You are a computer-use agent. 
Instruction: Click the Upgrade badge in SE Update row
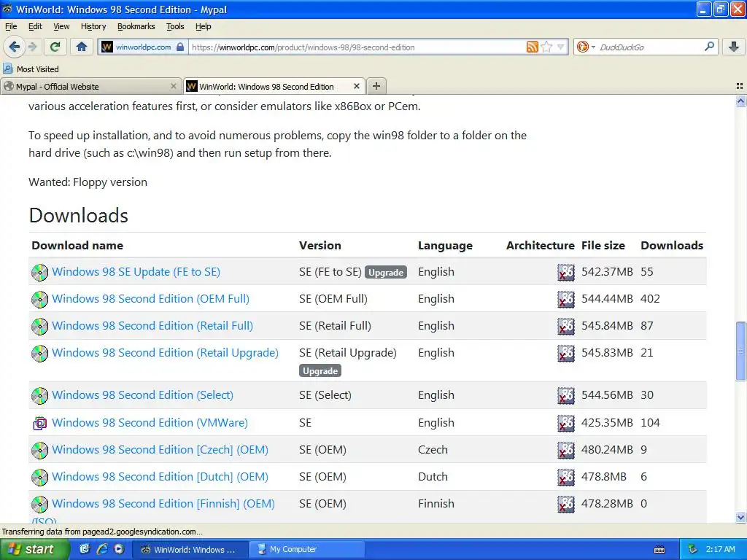(386, 273)
